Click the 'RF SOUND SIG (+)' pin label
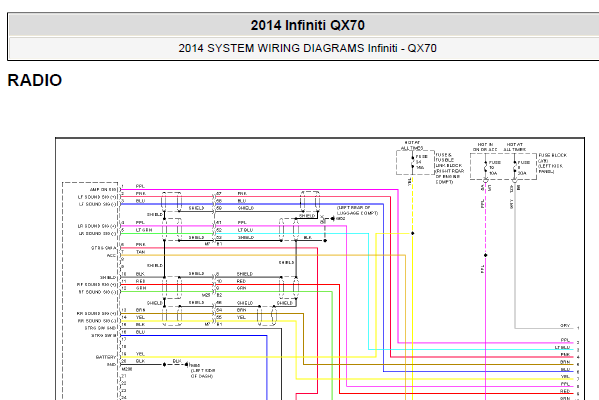The image size is (599, 400). 97,285
